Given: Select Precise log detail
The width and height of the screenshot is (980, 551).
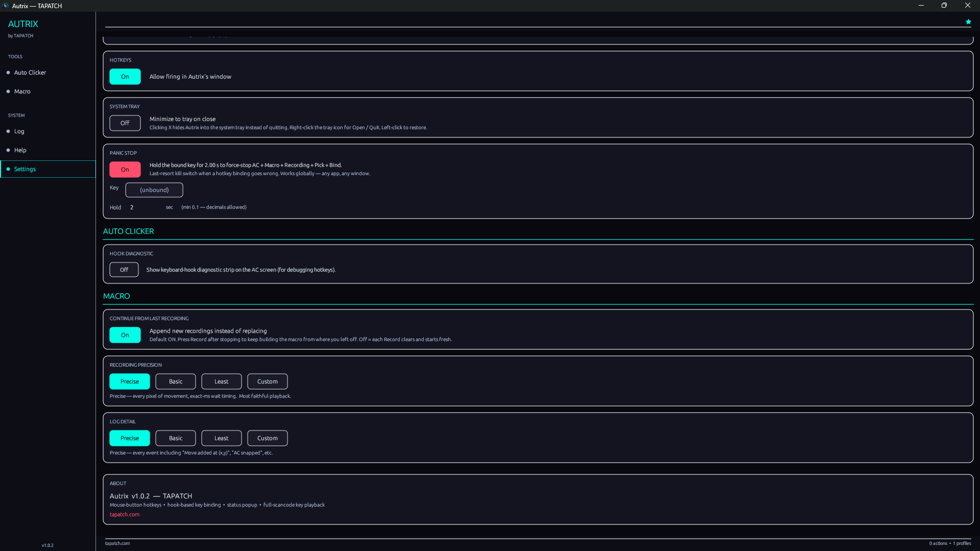Looking at the screenshot, I should coord(130,438).
